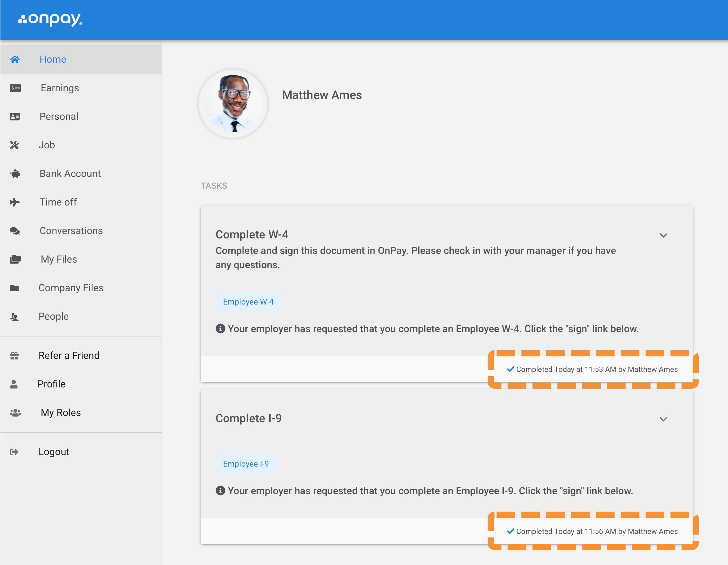Click Matthew Ames profile photo
The width and height of the screenshot is (728, 565).
(x=233, y=104)
